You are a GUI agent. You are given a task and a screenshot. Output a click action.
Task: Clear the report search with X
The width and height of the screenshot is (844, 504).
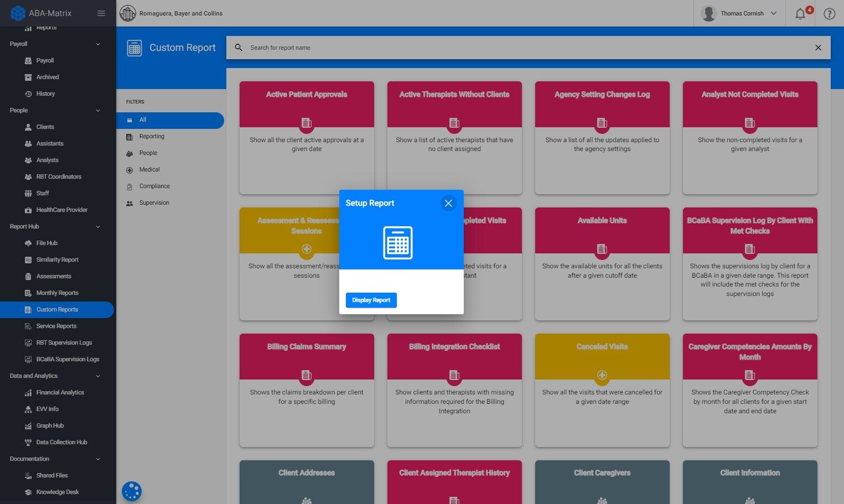click(x=818, y=48)
